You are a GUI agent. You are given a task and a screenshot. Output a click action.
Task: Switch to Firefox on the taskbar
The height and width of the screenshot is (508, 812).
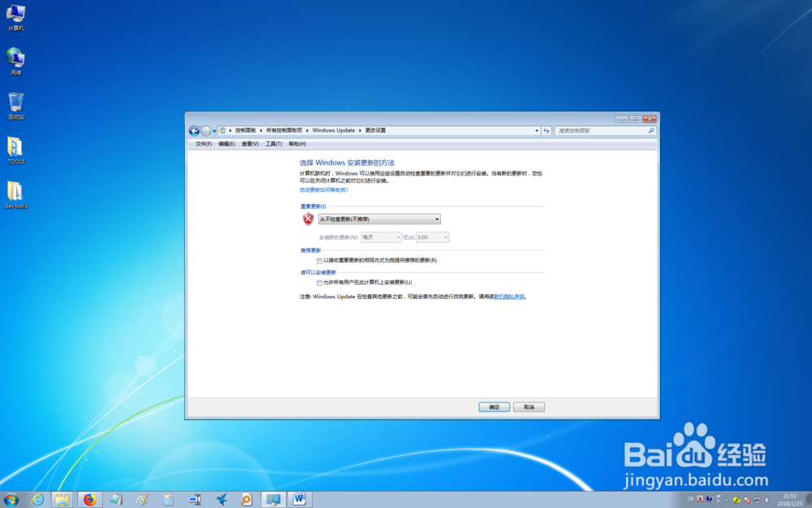pos(89,500)
